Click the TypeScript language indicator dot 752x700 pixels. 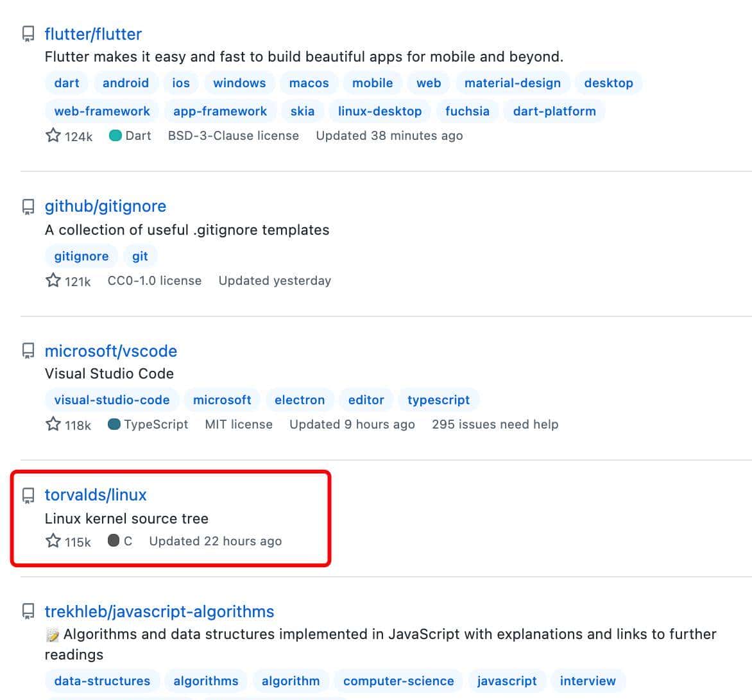pos(114,423)
